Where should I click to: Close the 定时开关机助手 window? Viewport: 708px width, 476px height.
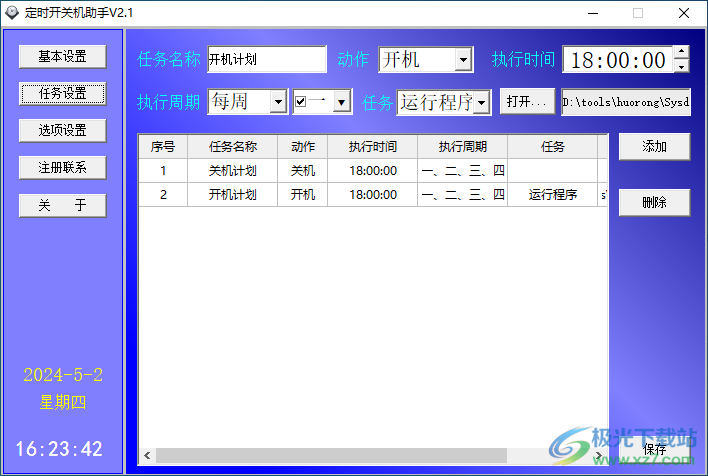coord(684,13)
